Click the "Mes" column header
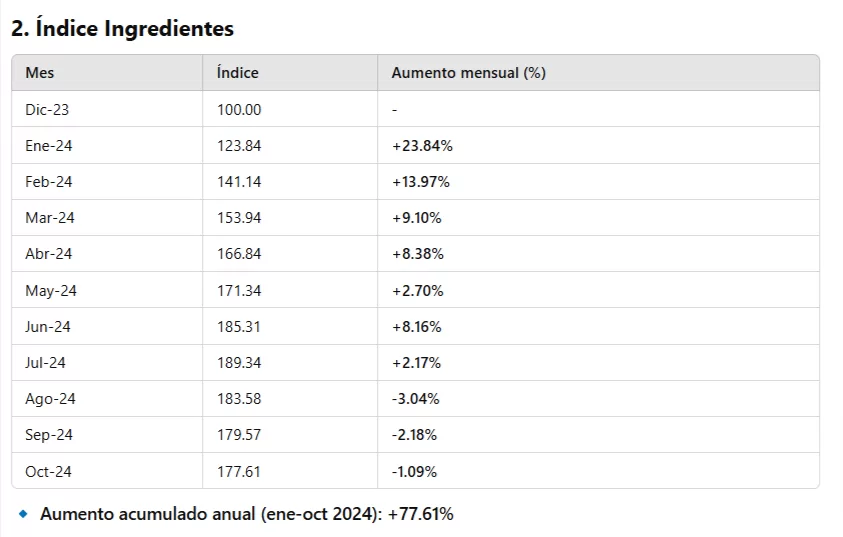 tap(40, 73)
